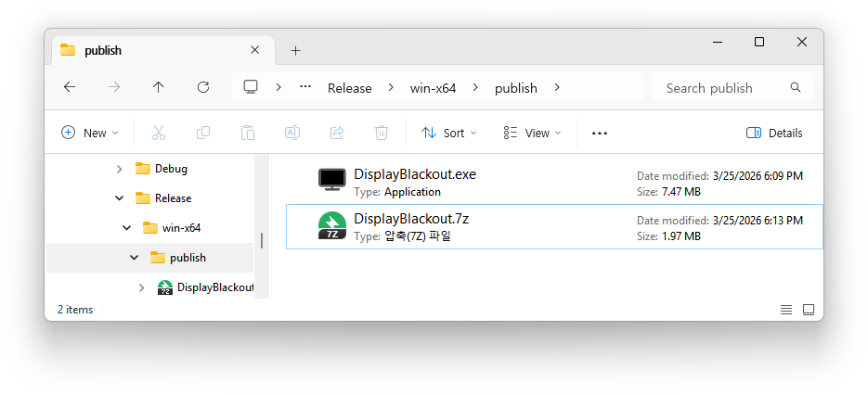
Task: Expand the Debug folder in tree
Action: tap(119, 169)
